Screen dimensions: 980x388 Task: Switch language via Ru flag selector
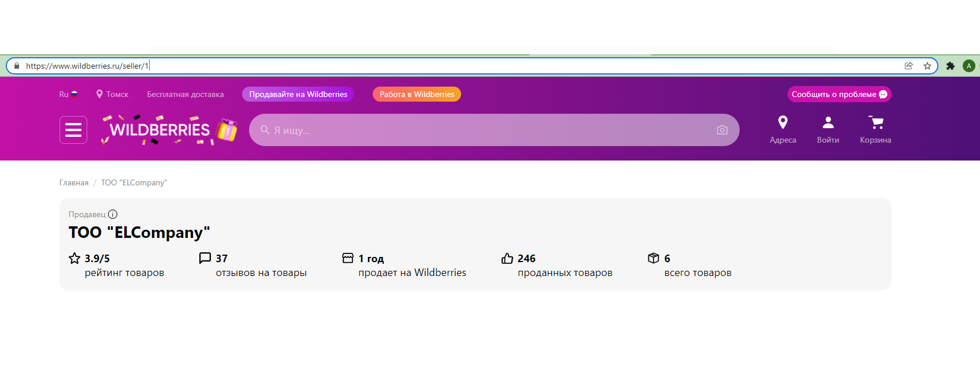click(x=68, y=94)
